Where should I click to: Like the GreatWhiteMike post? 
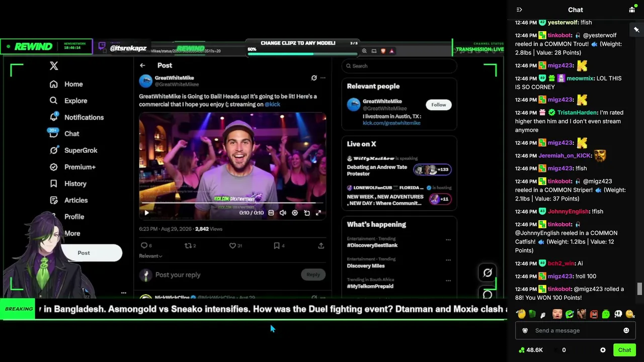(232, 245)
